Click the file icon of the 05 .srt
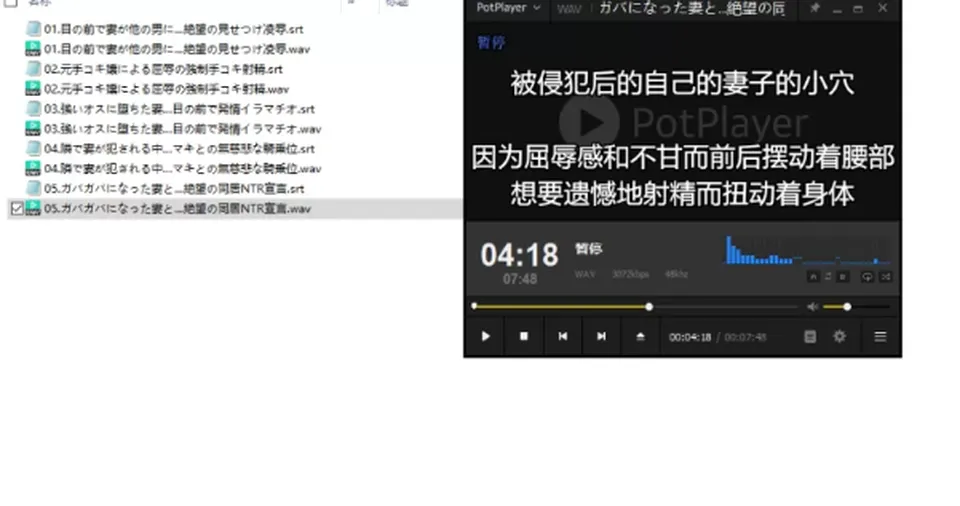The height and width of the screenshot is (506, 960). click(33, 189)
